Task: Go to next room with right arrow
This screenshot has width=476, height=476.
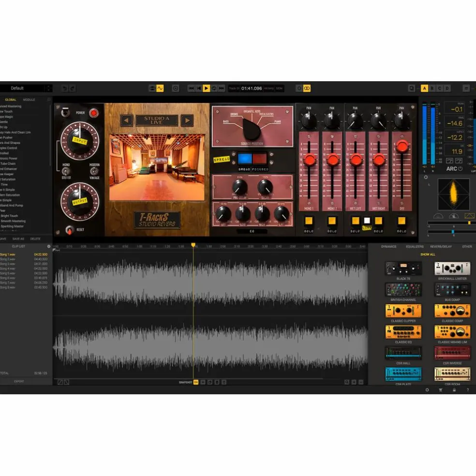Action: 187,120
